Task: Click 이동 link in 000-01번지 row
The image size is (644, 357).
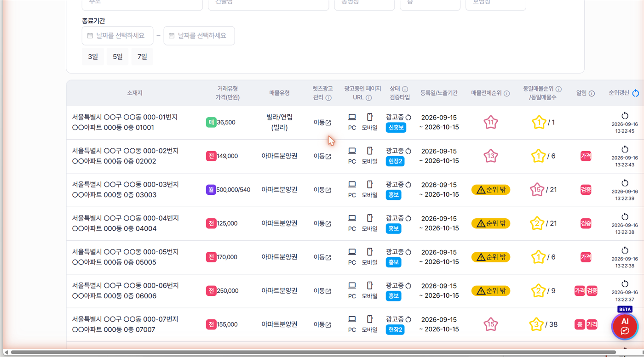Action: tap(322, 123)
